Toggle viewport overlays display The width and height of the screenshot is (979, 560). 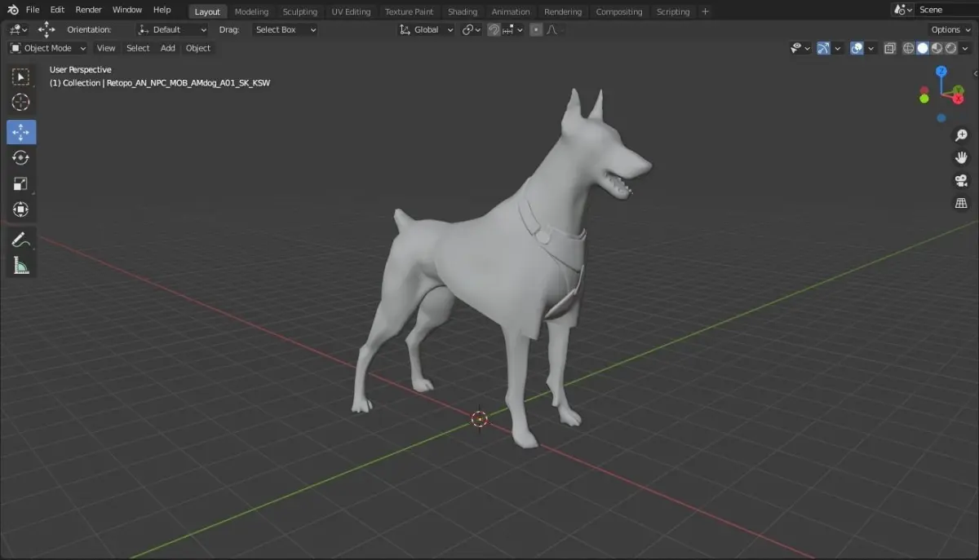click(857, 48)
